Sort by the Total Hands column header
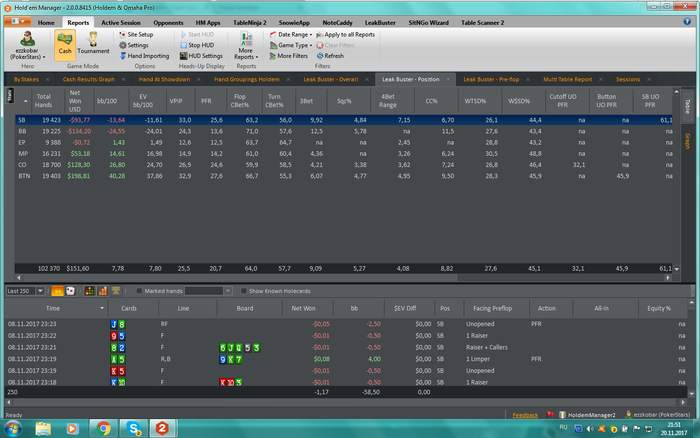Screen dimensions: 700x438 [44, 101]
